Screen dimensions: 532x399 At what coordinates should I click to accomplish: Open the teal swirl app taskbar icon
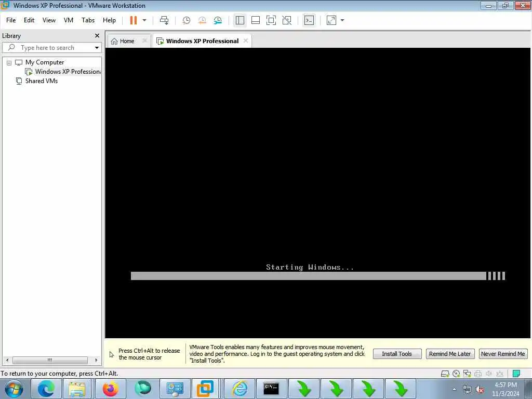click(142, 389)
